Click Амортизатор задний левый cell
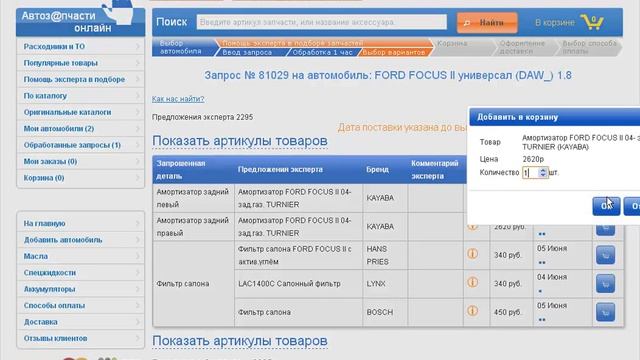This screenshot has width=640, height=360. click(193, 198)
